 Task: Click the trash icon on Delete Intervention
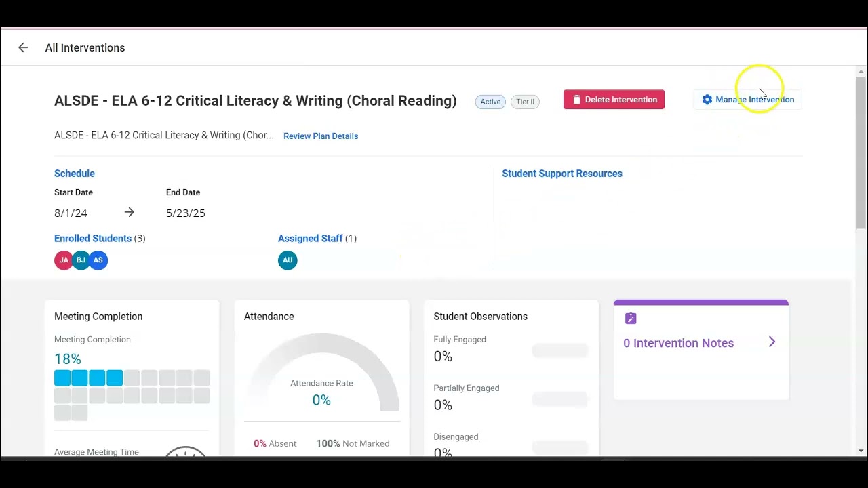pyautogui.click(x=576, y=100)
